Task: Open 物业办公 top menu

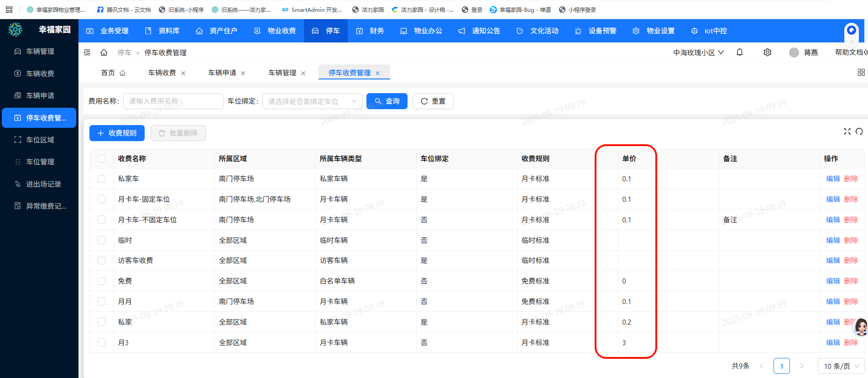Action: click(421, 31)
